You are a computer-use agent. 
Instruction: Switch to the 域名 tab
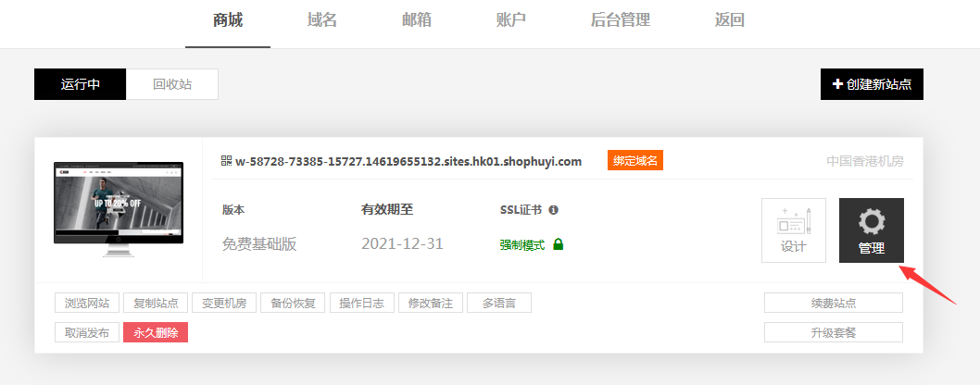321,20
